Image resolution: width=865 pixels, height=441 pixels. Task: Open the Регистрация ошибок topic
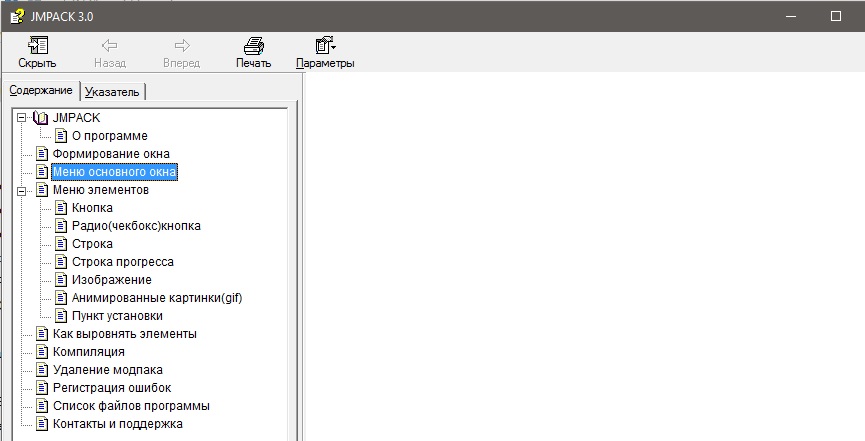point(112,388)
